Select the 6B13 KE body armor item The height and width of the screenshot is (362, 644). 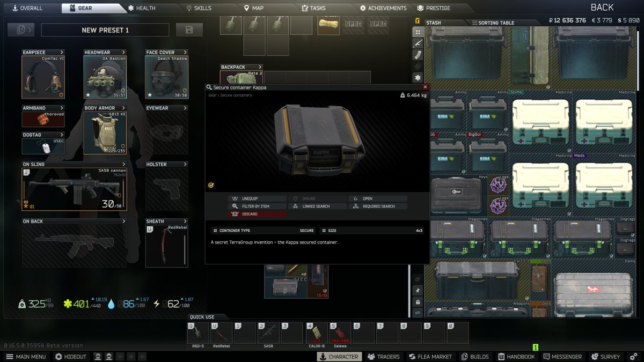105,132
